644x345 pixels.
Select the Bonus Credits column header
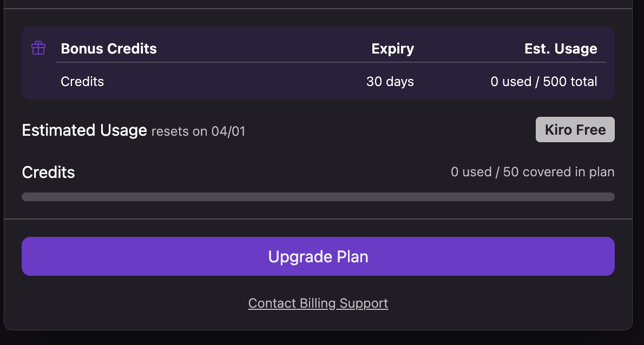pos(109,49)
